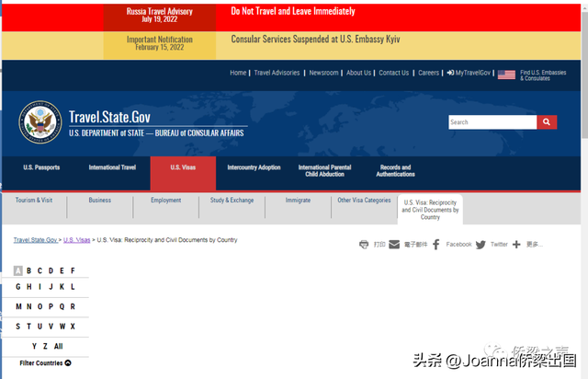588x379 pixels.
Task: Click the Department of State seal logo
Action: pyautogui.click(x=40, y=122)
